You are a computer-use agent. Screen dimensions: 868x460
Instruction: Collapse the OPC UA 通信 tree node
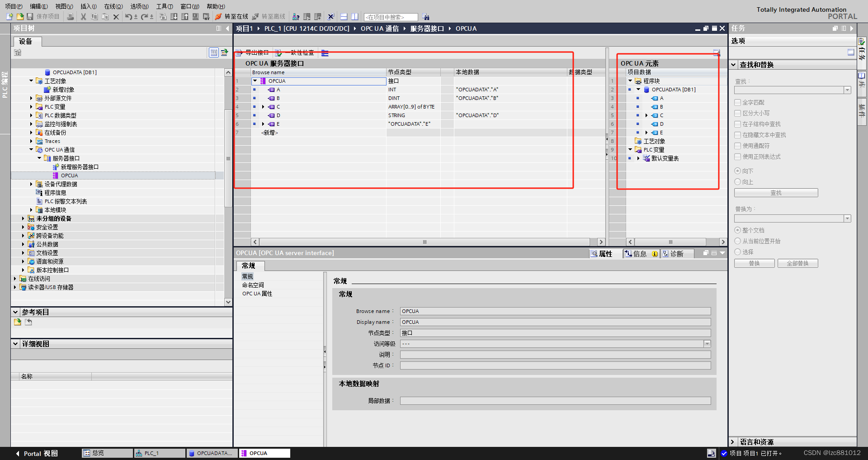(x=31, y=150)
